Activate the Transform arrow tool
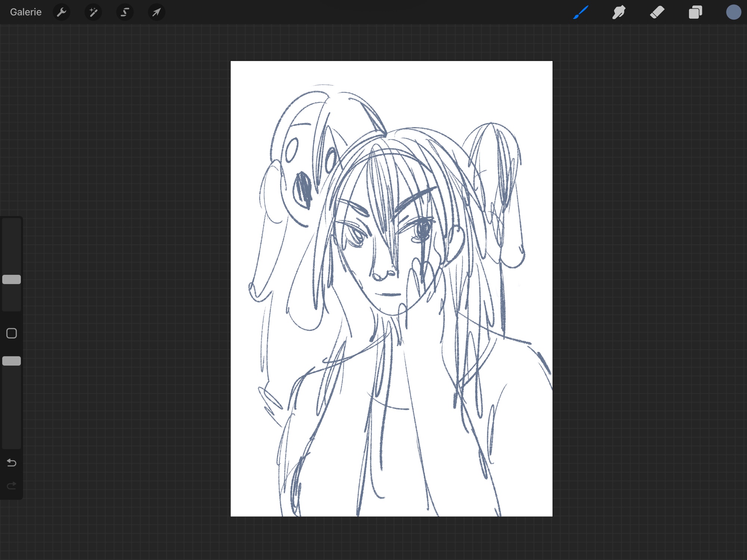Image resolution: width=747 pixels, height=560 pixels. (156, 12)
